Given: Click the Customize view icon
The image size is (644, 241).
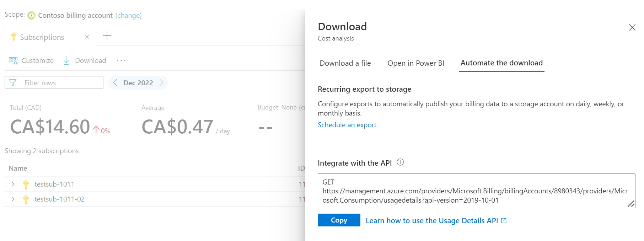Looking at the screenshot, I should 13,61.
